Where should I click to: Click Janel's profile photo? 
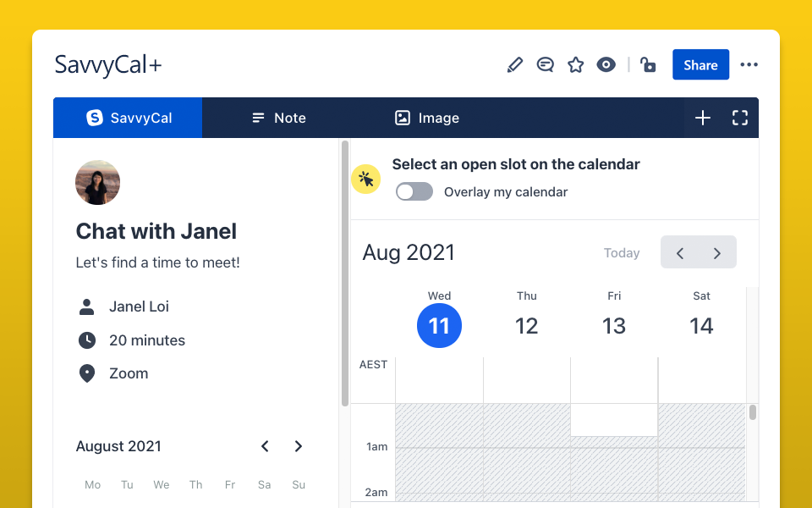pos(98,183)
